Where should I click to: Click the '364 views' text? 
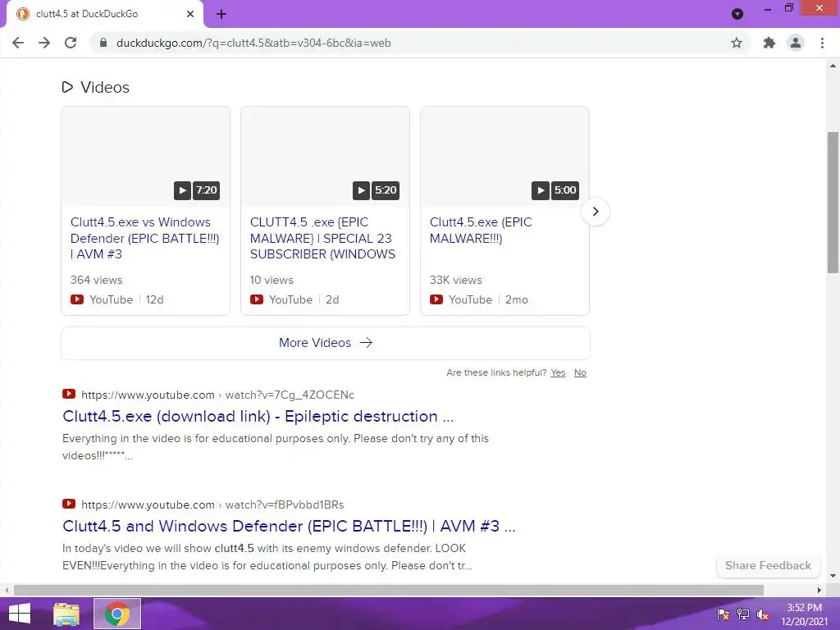(97, 281)
